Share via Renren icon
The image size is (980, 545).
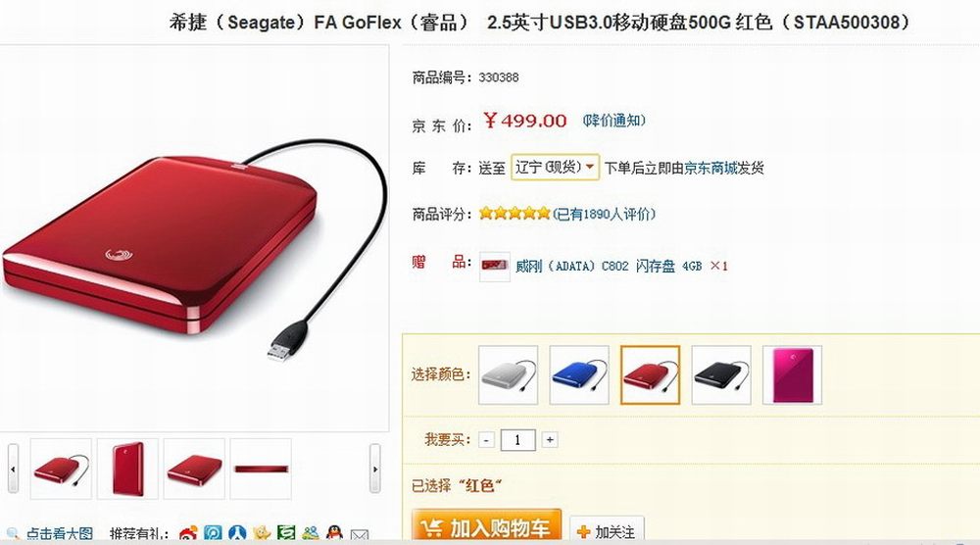coord(237,532)
